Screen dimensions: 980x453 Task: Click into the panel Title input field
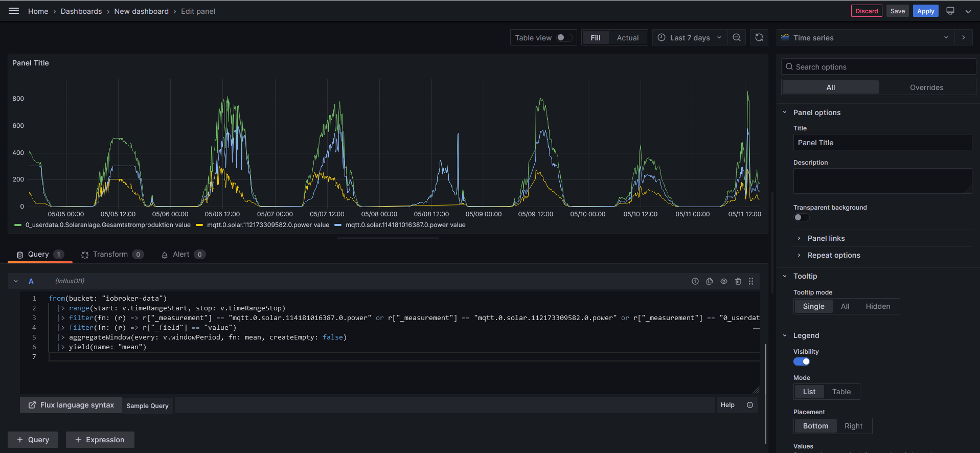pos(882,143)
